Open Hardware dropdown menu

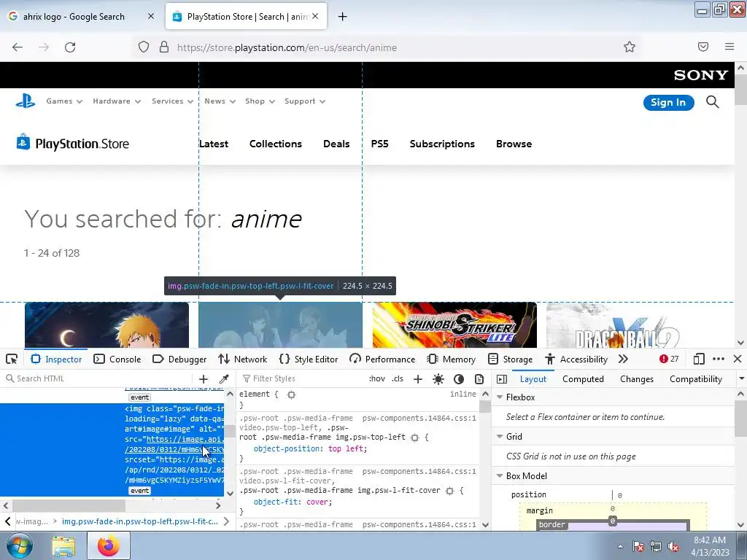point(117,101)
